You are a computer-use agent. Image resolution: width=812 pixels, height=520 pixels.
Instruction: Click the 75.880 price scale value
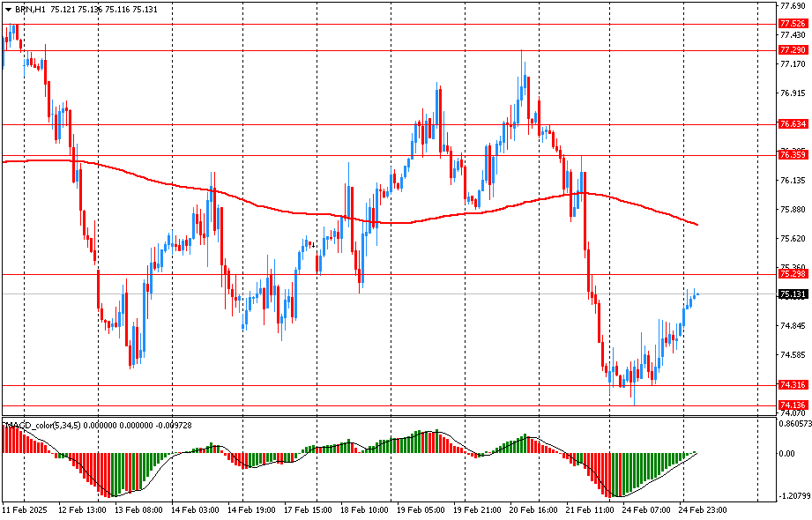coord(793,210)
